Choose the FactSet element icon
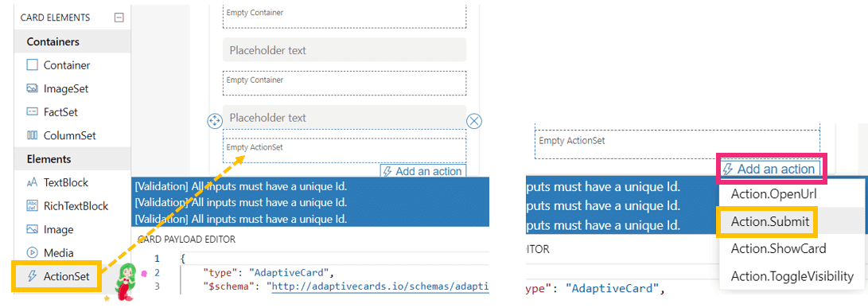The width and height of the screenshot is (868, 308). pos(32,112)
